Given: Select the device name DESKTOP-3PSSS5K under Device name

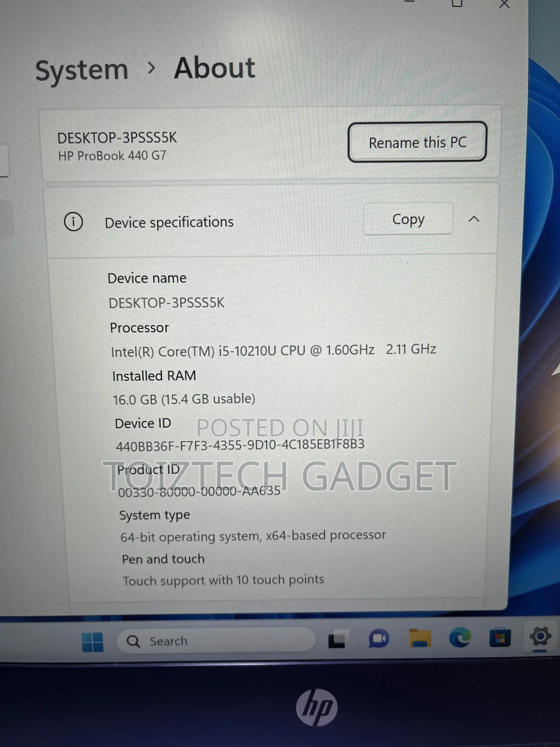Looking at the screenshot, I should (x=167, y=303).
